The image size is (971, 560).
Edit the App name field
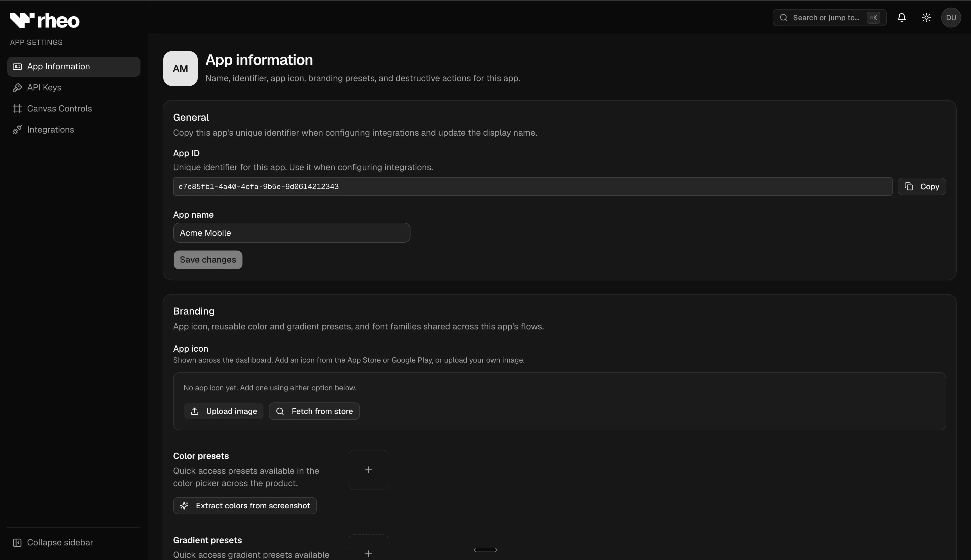pyautogui.click(x=292, y=233)
